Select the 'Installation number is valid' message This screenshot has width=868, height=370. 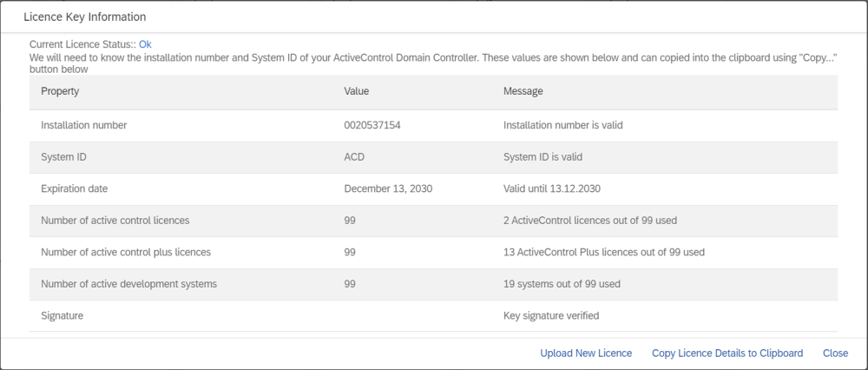click(x=563, y=125)
